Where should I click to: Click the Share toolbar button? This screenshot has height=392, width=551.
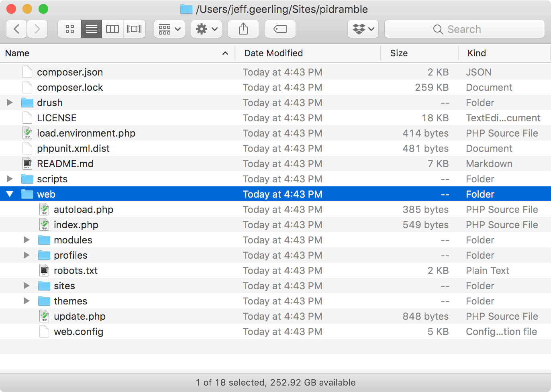click(x=243, y=29)
